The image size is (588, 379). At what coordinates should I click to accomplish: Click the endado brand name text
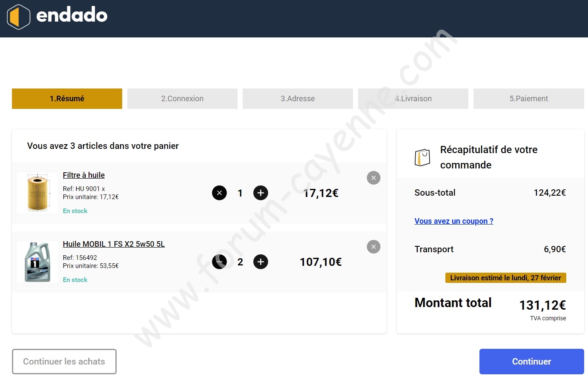[72, 15]
